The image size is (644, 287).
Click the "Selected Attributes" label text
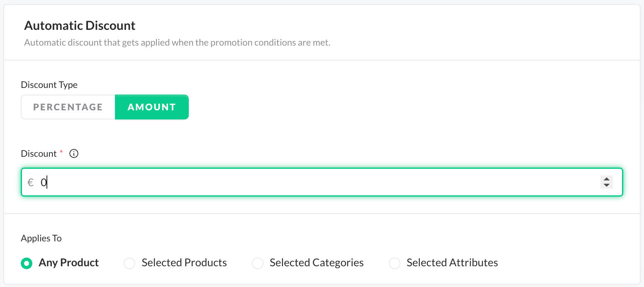452,263
